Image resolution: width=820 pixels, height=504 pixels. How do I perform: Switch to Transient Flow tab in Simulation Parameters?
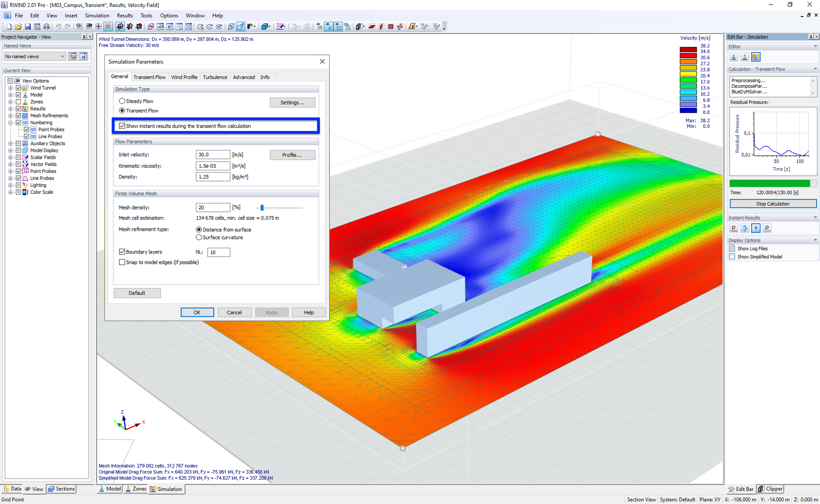coord(149,77)
